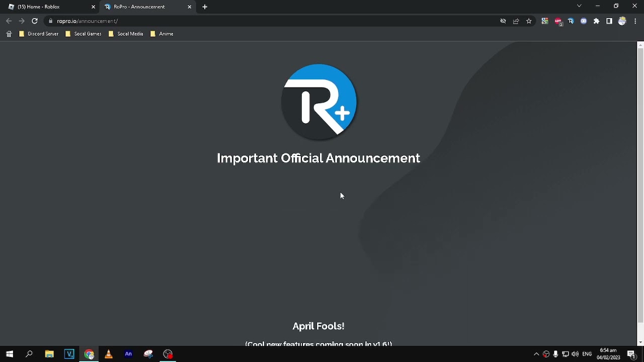The width and height of the screenshot is (644, 362).
Task: Open network settings from the tray
Action: click(x=565, y=354)
